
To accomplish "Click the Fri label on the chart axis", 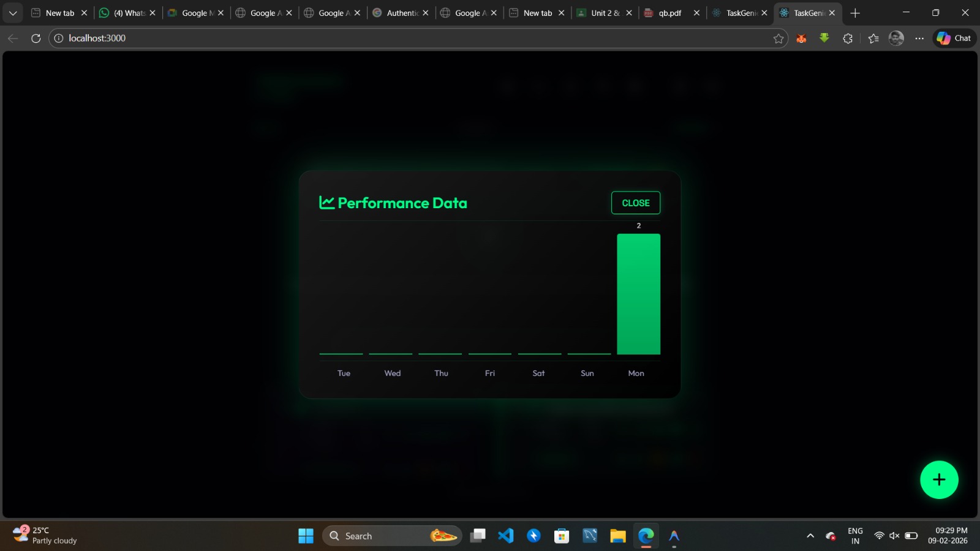I will click(490, 373).
